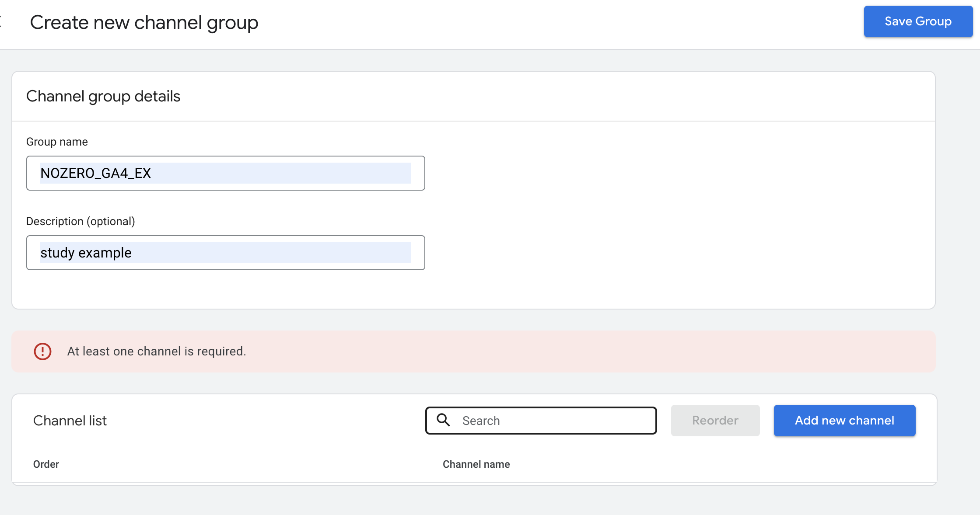Click the red error alert icon

tap(42, 351)
